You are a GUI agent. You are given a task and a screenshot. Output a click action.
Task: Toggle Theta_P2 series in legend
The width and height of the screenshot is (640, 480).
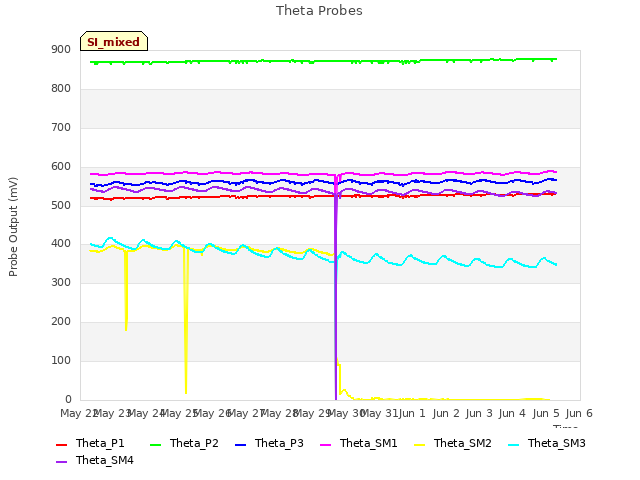[184, 443]
